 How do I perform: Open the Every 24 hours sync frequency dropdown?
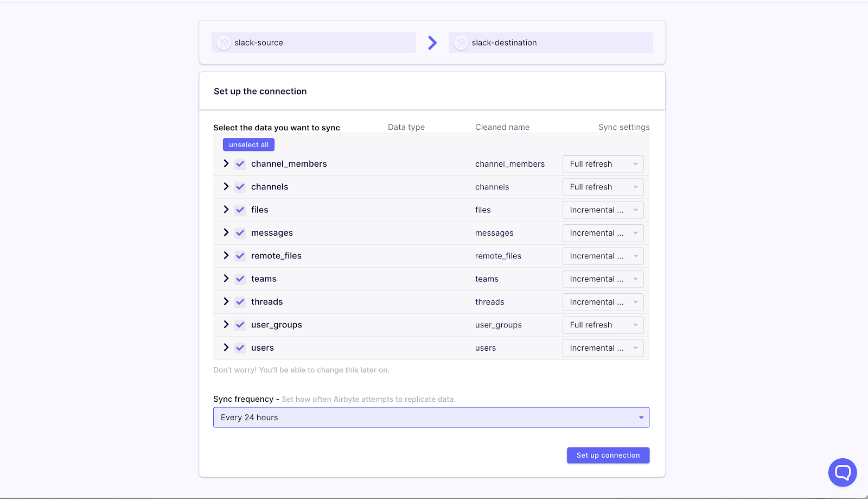[431, 417]
